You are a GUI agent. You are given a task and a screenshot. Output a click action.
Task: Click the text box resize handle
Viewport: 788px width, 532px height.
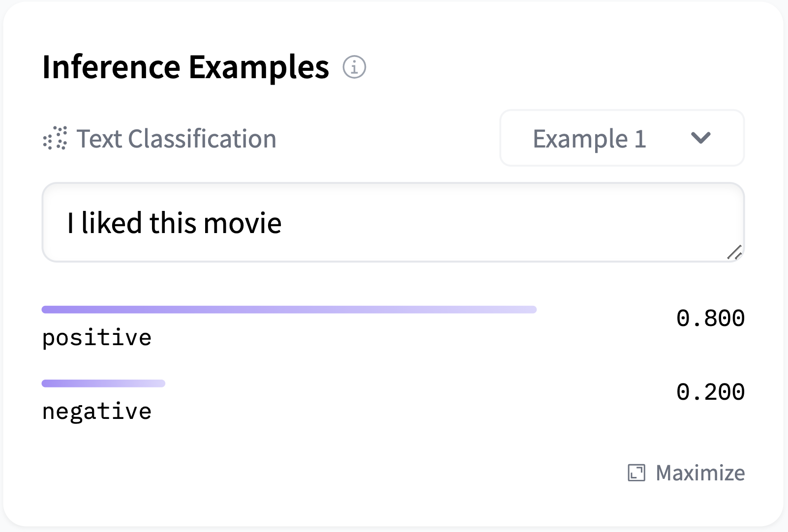click(734, 253)
